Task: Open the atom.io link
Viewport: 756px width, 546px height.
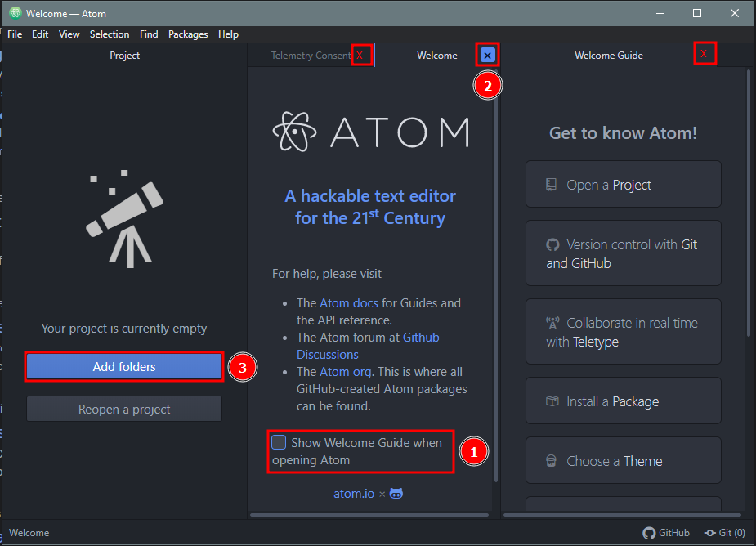Action: pyautogui.click(x=354, y=494)
